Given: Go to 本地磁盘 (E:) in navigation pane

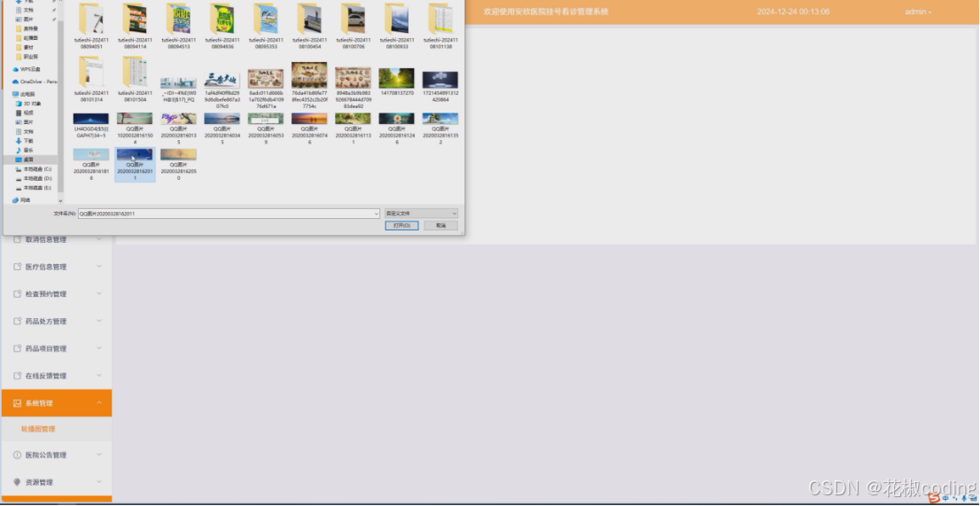Looking at the screenshot, I should pyautogui.click(x=33, y=188).
